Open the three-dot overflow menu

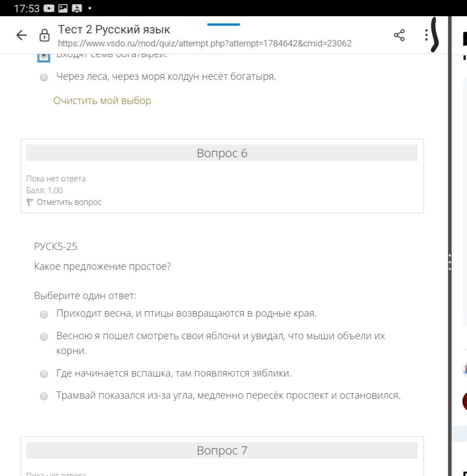tap(426, 35)
